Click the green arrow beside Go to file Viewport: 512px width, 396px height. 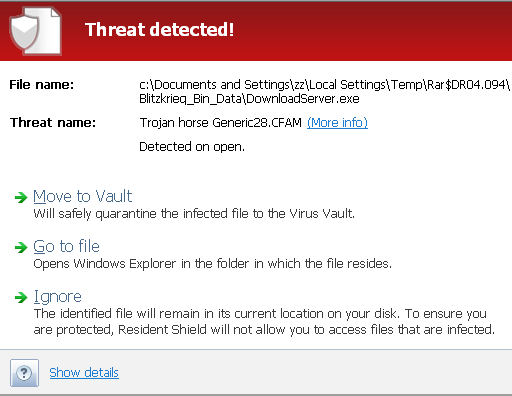click(21, 247)
